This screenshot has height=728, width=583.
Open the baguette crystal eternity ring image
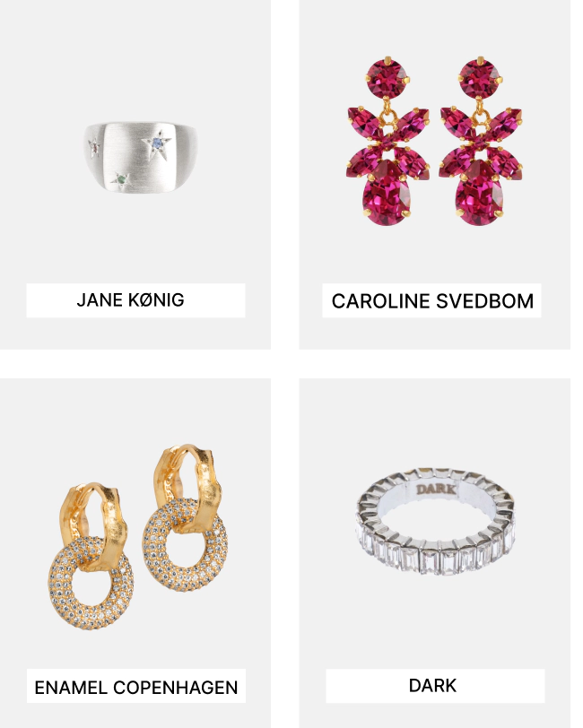[x=435, y=522]
